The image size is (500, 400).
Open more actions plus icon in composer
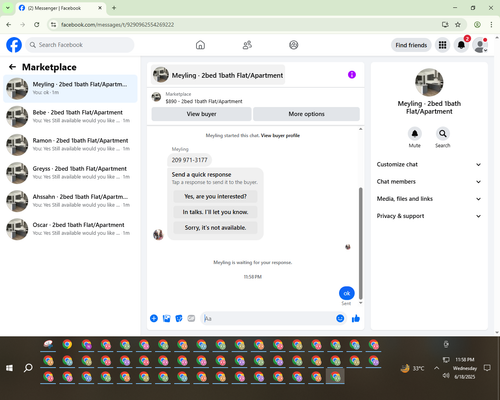154,318
